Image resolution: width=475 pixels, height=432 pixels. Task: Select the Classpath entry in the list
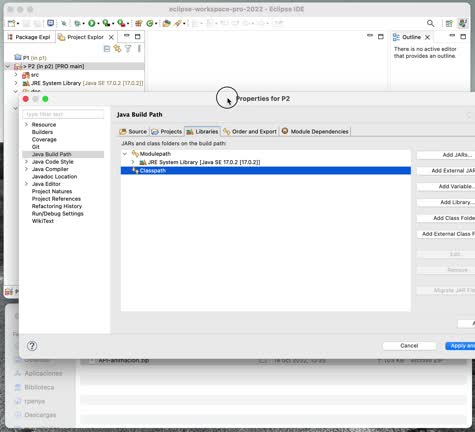[265, 171]
